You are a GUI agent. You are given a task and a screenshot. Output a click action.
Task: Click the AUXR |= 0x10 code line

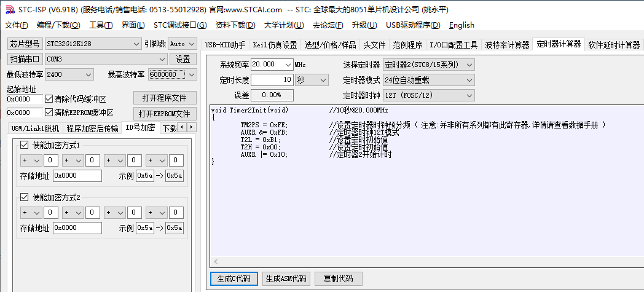pyautogui.click(x=264, y=155)
